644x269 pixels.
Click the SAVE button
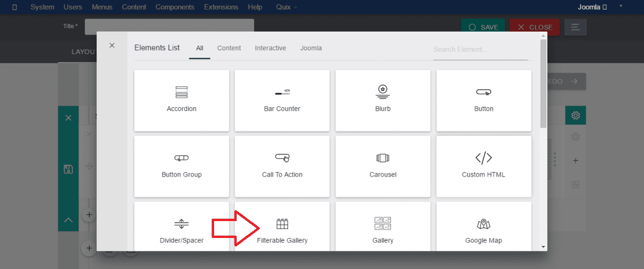pyautogui.click(x=484, y=27)
